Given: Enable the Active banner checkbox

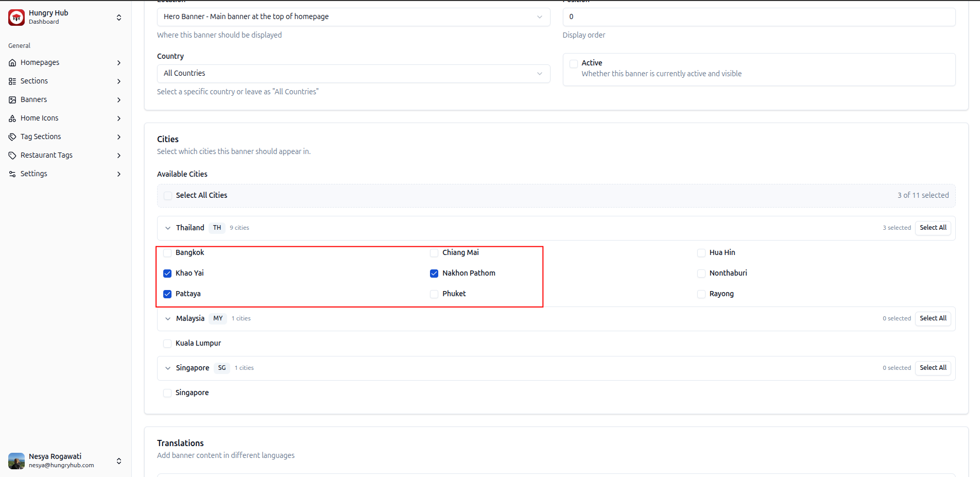Looking at the screenshot, I should point(574,63).
